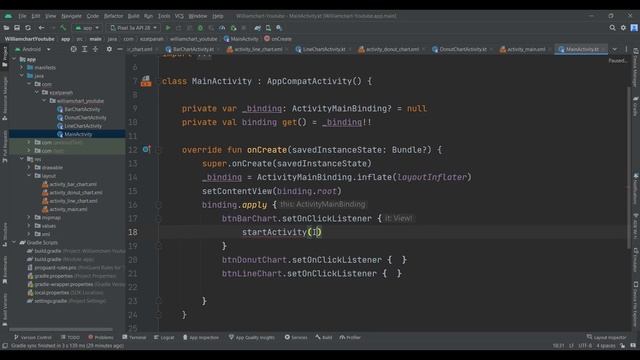Open App Quality Insights tool window
The height and width of the screenshot is (360, 640).
pos(251,338)
